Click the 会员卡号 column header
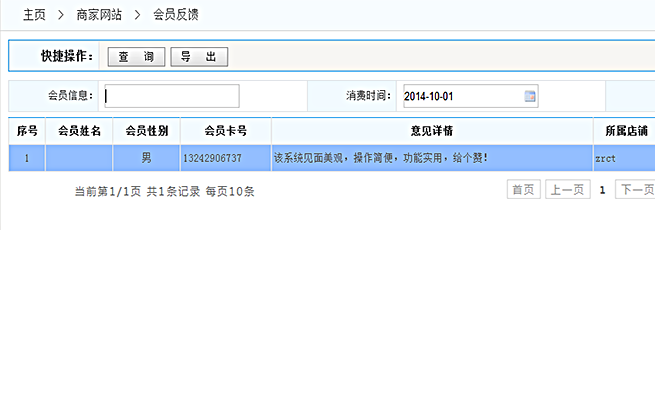 pyautogui.click(x=225, y=131)
